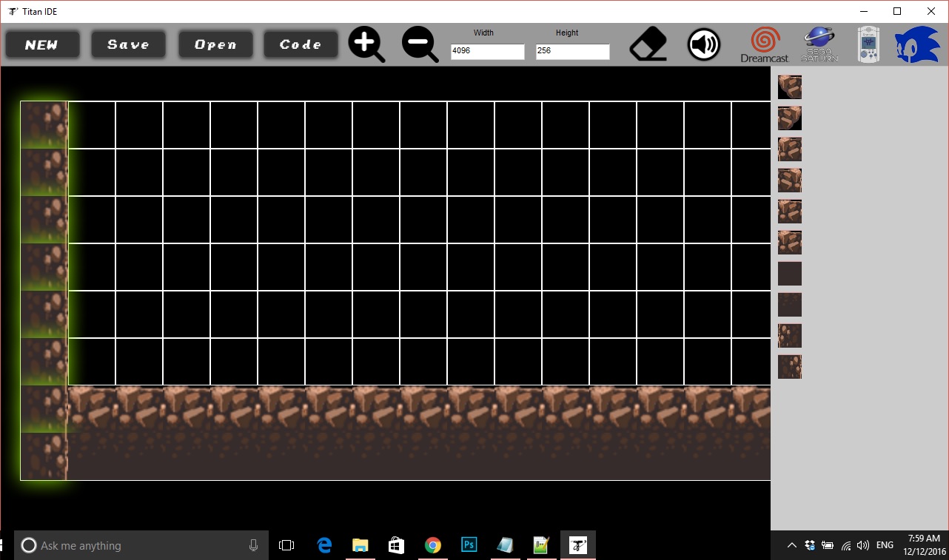Image resolution: width=949 pixels, height=560 pixels.
Task: Zoom in with the plus magnifier
Action: [367, 44]
